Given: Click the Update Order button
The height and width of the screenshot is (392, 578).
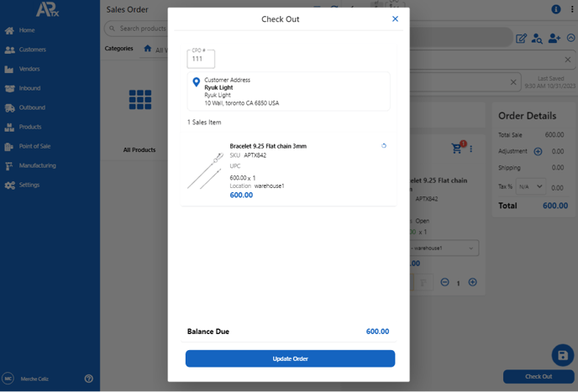Looking at the screenshot, I should 290,358.
